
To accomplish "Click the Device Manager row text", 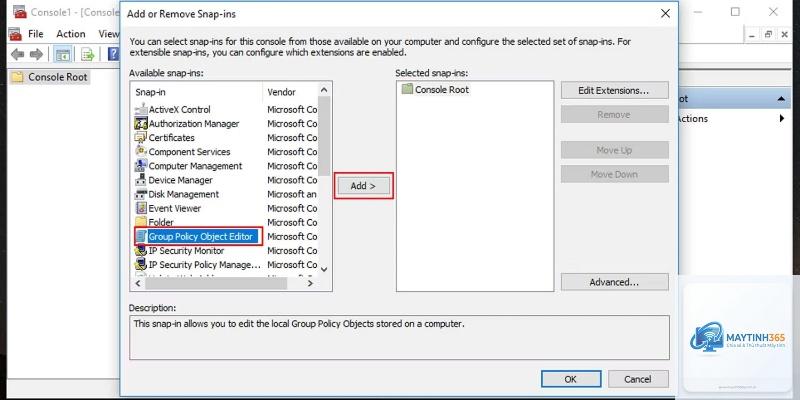I will 180,180.
